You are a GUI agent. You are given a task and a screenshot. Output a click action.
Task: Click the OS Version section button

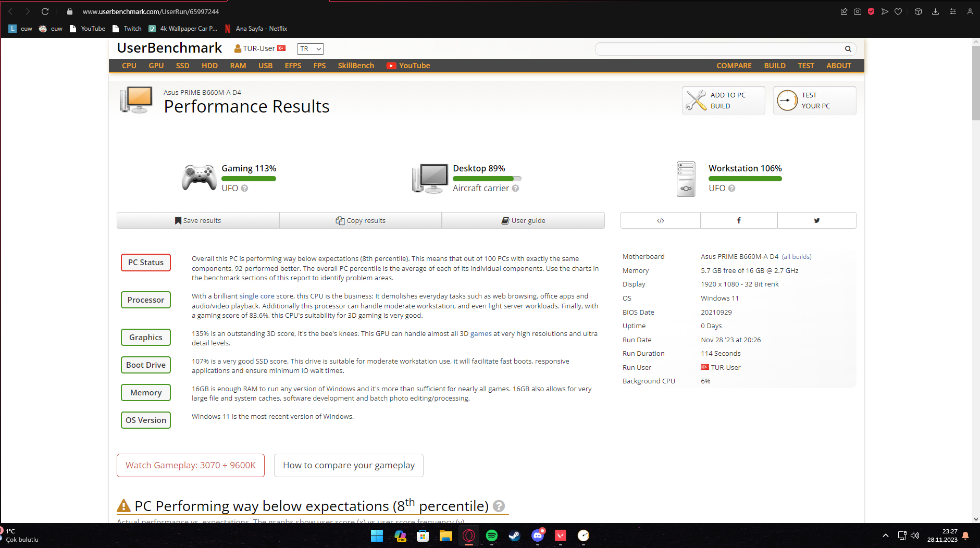pos(146,420)
